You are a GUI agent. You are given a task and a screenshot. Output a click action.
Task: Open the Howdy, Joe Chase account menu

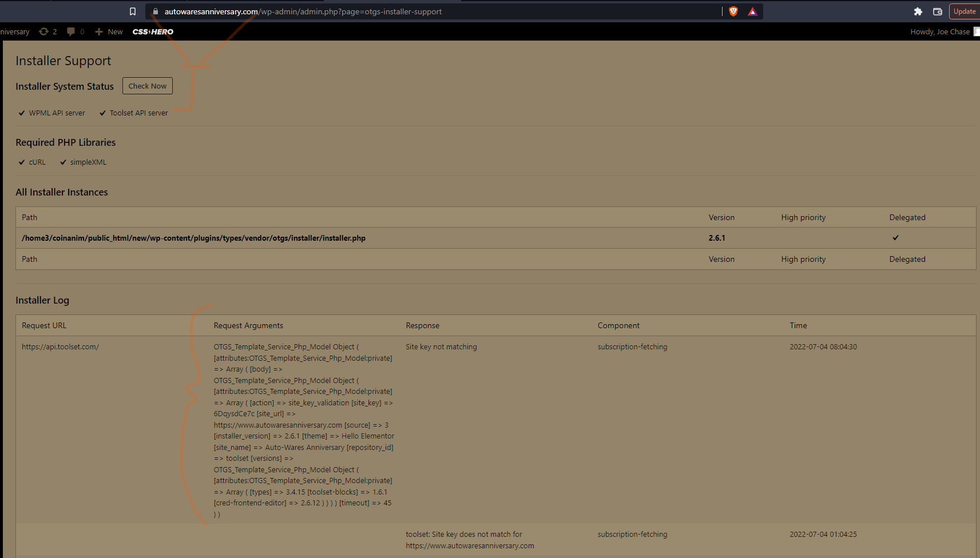[940, 31]
